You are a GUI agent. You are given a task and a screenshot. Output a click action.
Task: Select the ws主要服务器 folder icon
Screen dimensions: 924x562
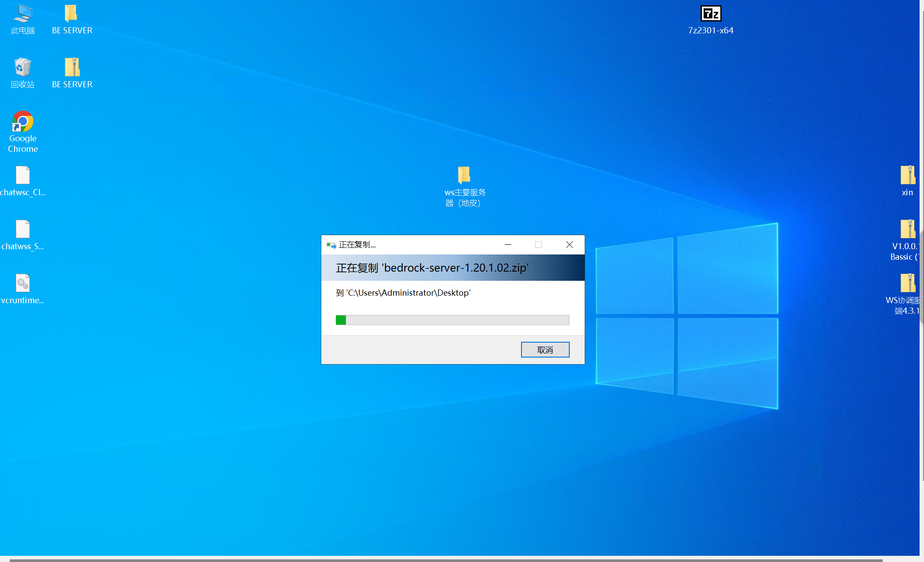tap(464, 175)
